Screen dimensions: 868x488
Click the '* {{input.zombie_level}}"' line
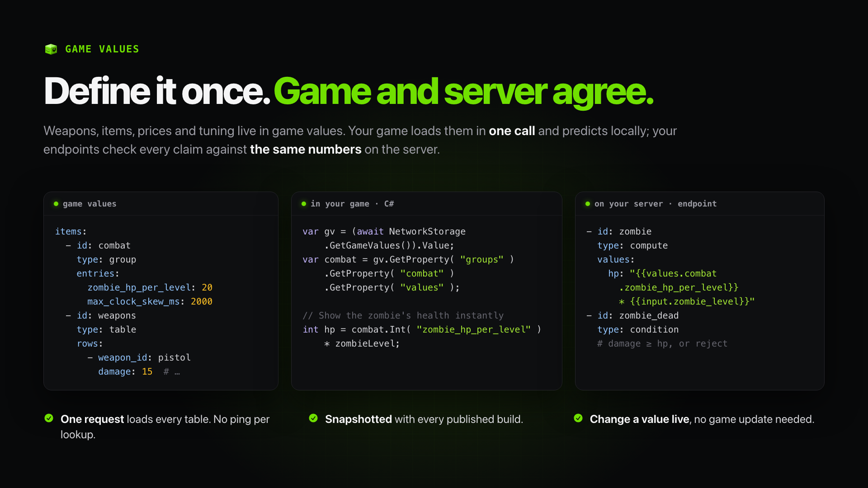[687, 301]
